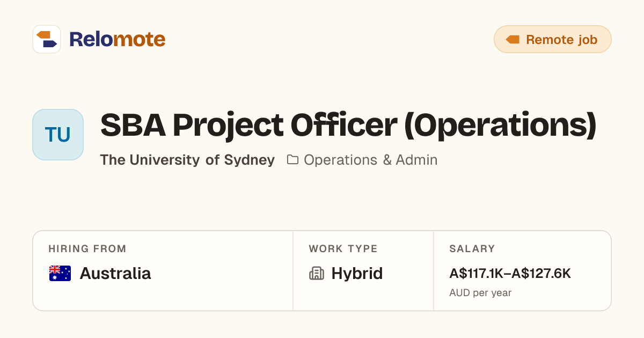Open The University of Sydney link

click(x=187, y=160)
